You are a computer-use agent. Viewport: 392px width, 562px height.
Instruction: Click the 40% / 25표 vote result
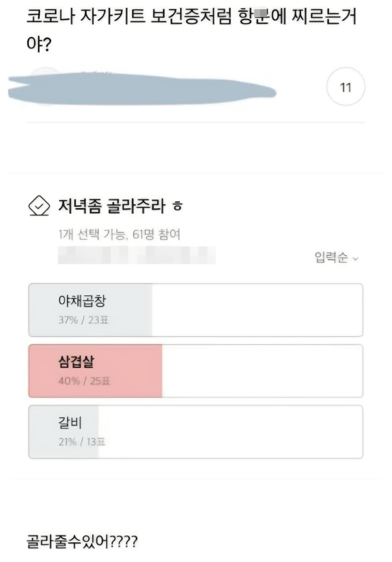click(84, 381)
